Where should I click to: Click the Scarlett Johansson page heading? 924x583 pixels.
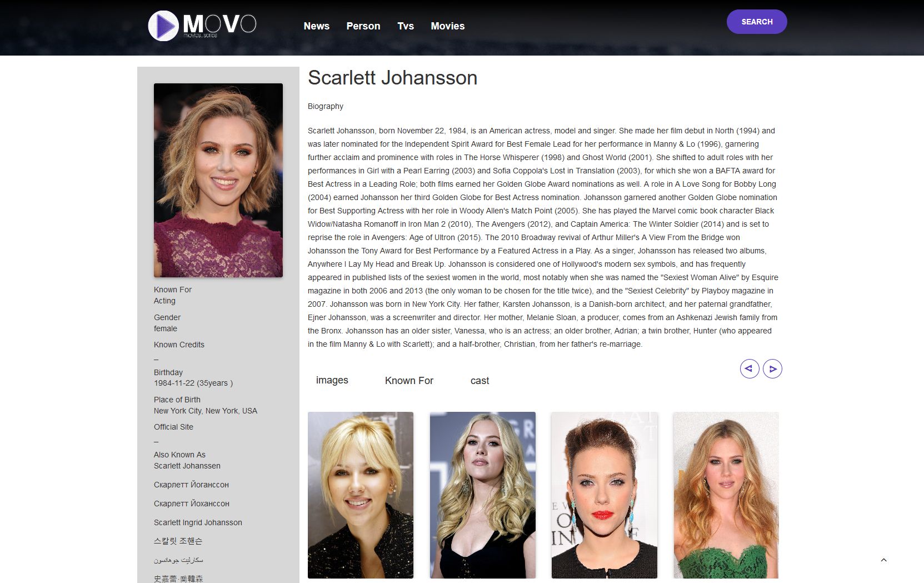pos(392,78)
